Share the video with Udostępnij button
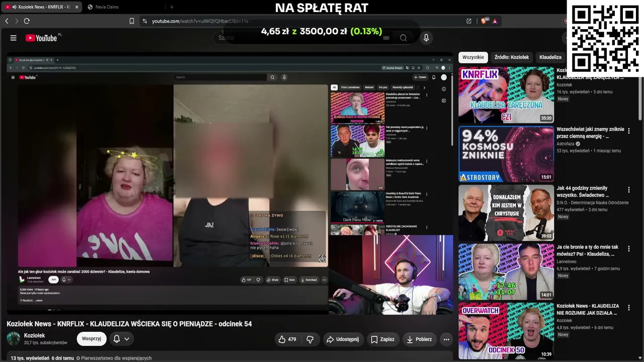The height and width of the screenshot is (362, 644). click(343, 339)
